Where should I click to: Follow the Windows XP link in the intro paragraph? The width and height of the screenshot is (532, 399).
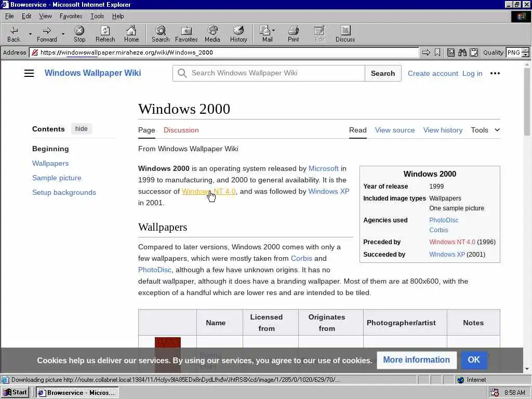pyautogui.click(x=329, y=191)
